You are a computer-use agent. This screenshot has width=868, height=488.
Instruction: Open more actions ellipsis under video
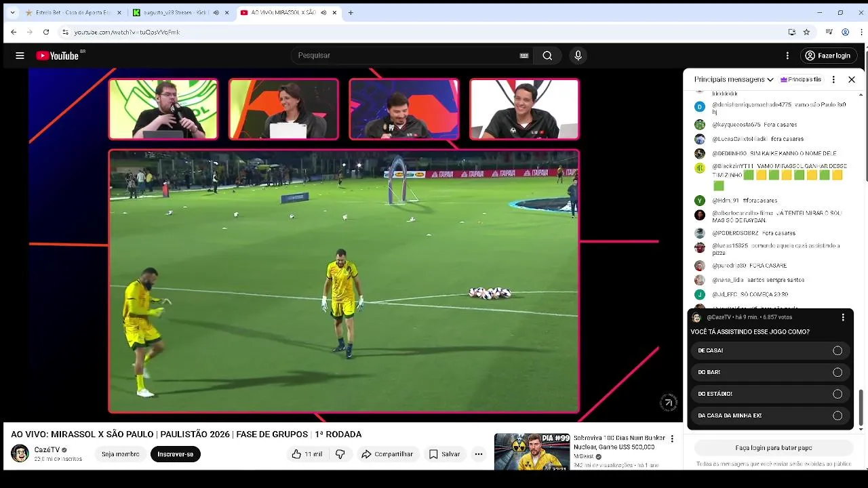(479, 454)
